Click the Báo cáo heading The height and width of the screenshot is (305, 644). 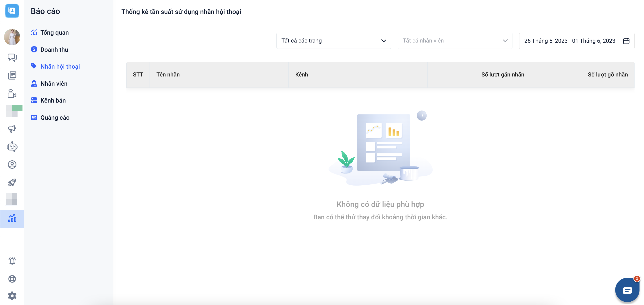coord(45,11)
